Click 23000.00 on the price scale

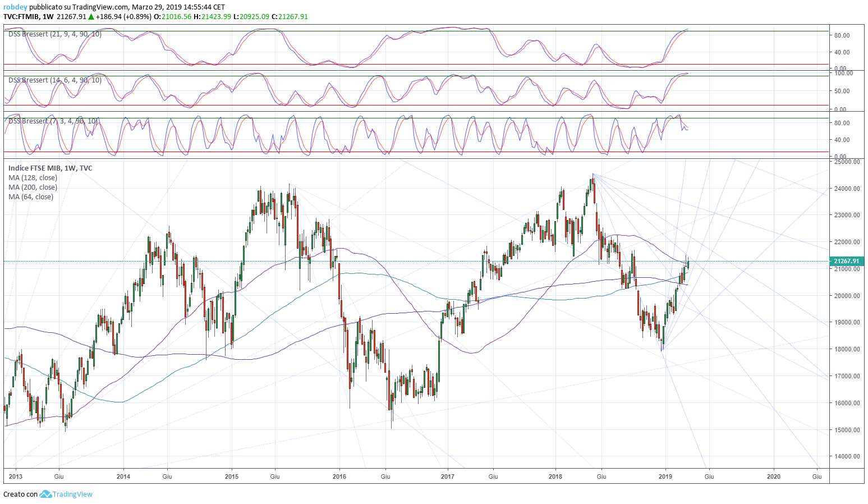coord(847,215)
